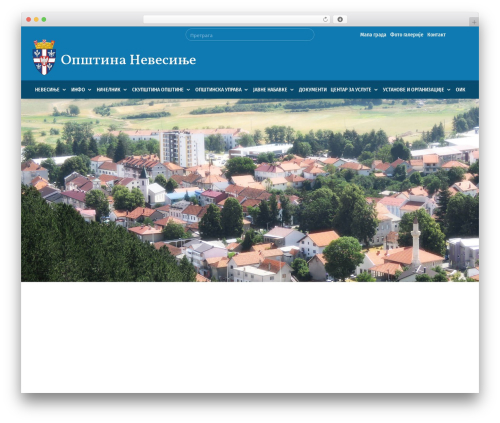
Task: Open the УСТАНОВЕ И ОРГАНИЗАЦИЈЕ menu item
Action: [413, 90]
